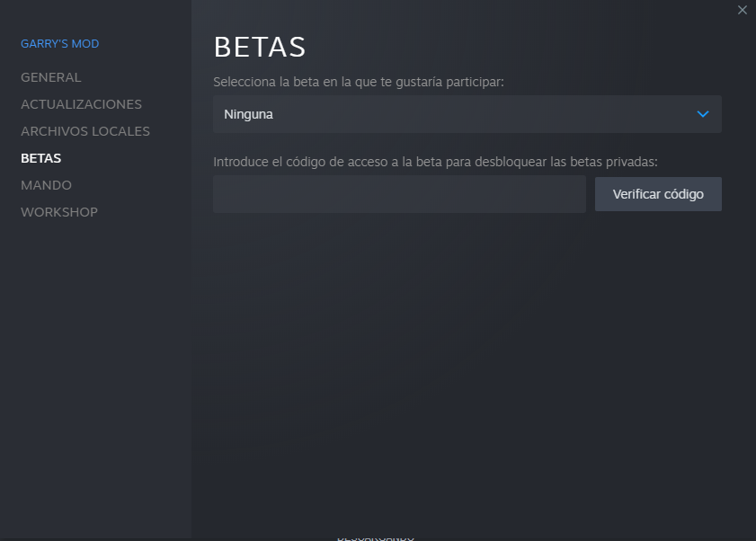Click the blue dropdown chevron arrow
This screenshot has height=541, width=756.
[x=703, y=114]
